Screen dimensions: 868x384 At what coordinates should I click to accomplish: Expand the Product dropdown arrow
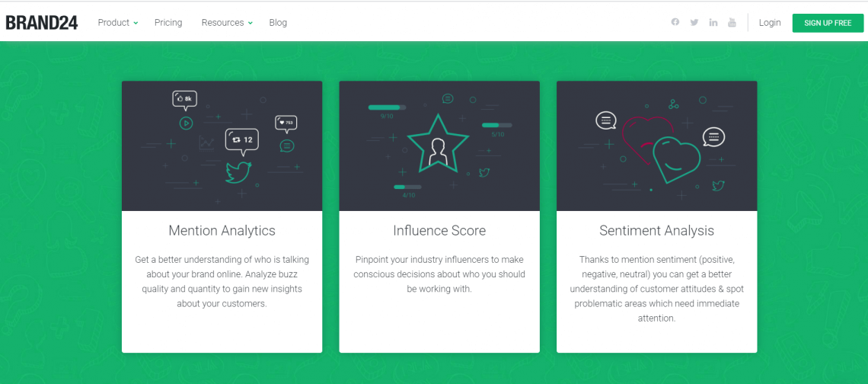[x=136, y=24]
